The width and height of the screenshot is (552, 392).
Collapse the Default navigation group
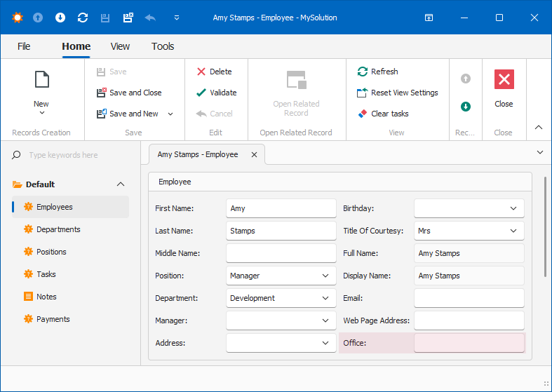pyautogui.click(x=121, y=184)
